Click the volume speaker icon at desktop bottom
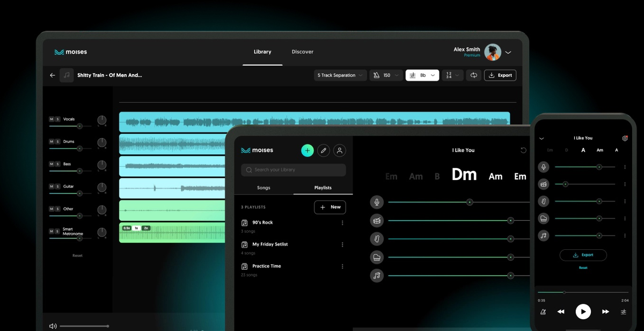This screenshot has width=644, height=331. pyautogui.click(x=53, y=326)
